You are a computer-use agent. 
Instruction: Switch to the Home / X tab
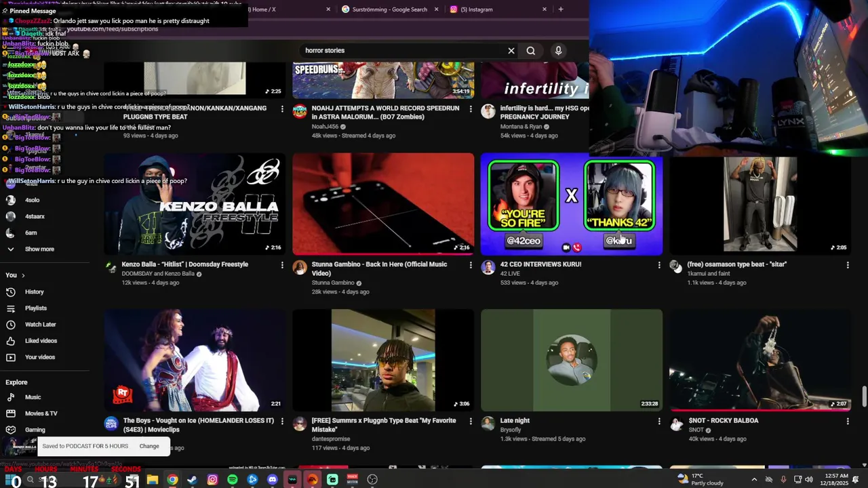click(264, 9)
